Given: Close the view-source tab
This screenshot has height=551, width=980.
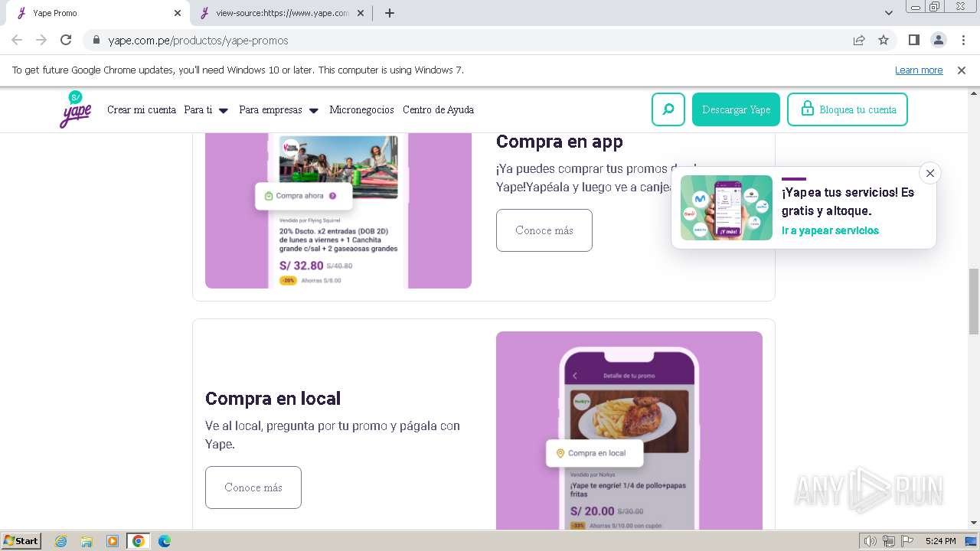Looking at the screenshot, I should pos(361,13).
